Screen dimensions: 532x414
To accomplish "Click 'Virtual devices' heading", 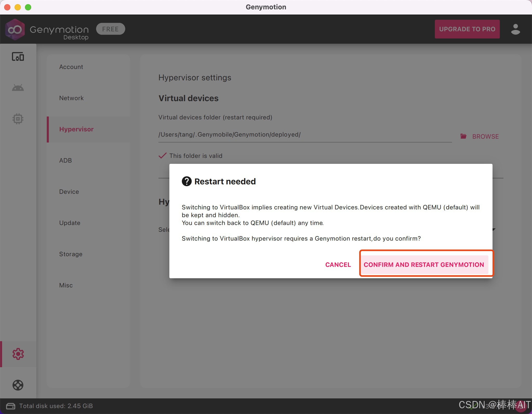I will coord(189,98).
